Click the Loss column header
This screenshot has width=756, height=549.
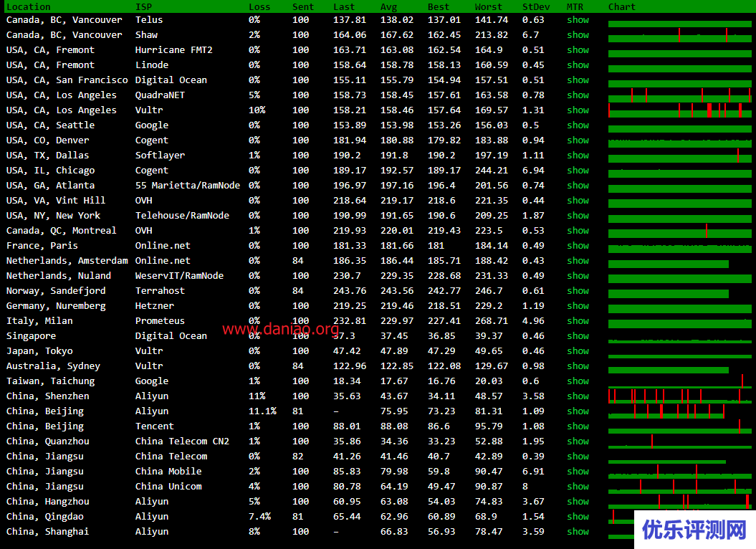click(x=259, y=6)
